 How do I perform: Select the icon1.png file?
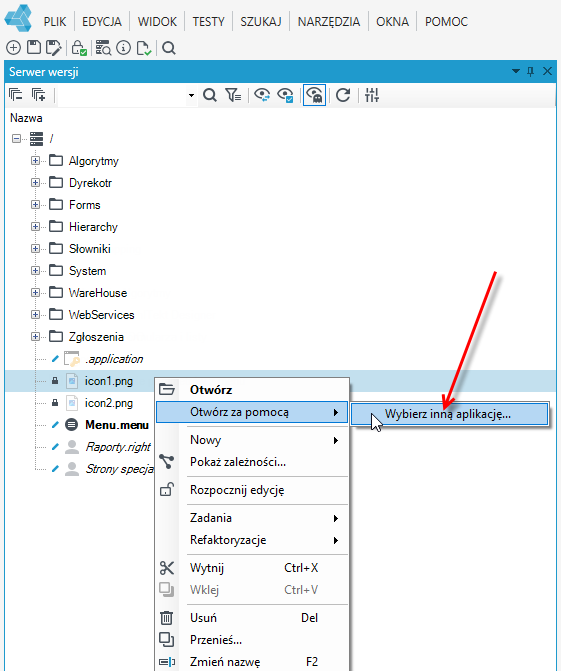(109, 381)
